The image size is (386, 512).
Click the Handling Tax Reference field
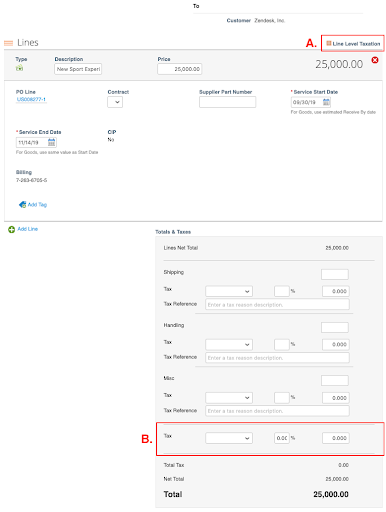pyautogui.click(x=277, y=358)
